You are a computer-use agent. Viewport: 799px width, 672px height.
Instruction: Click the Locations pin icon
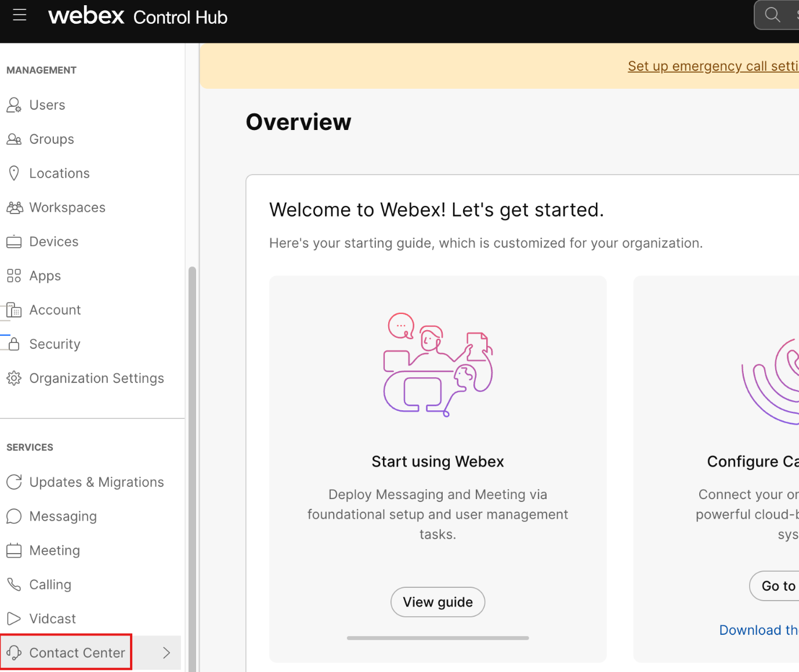[x=14, y=174]
